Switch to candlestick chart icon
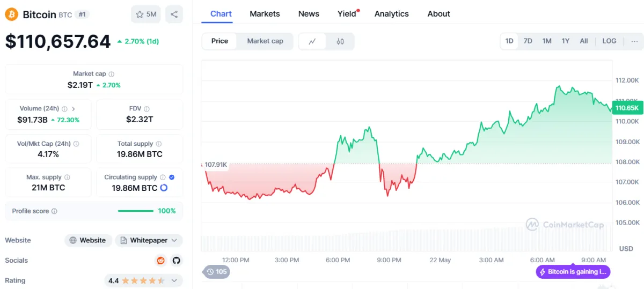 340,41
